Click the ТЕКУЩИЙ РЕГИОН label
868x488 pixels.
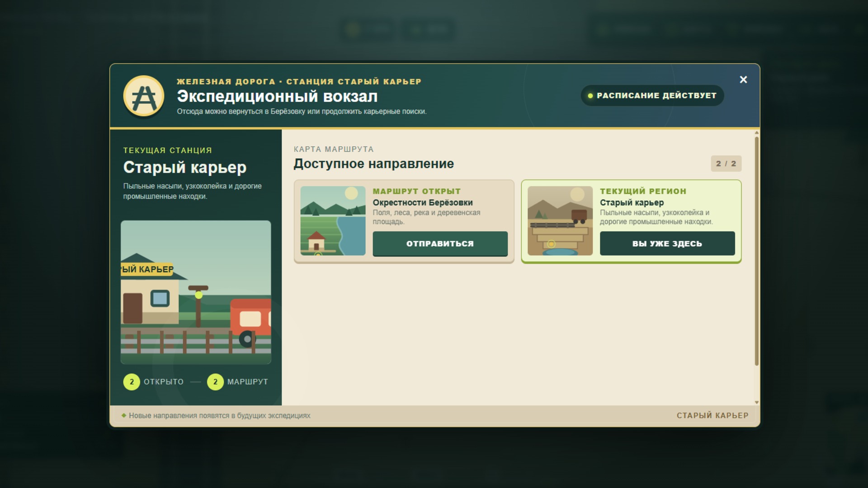643,191
